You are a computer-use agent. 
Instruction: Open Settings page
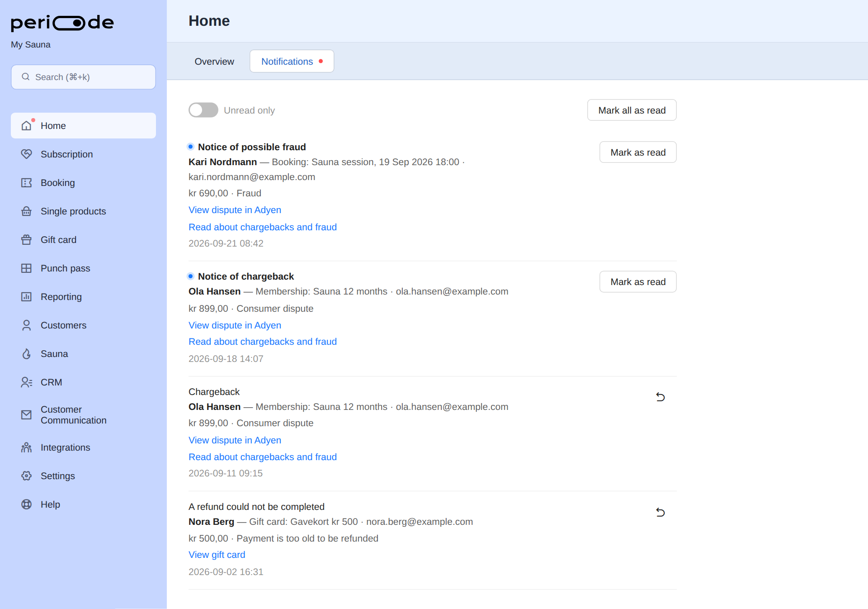[x=83, y=476]
